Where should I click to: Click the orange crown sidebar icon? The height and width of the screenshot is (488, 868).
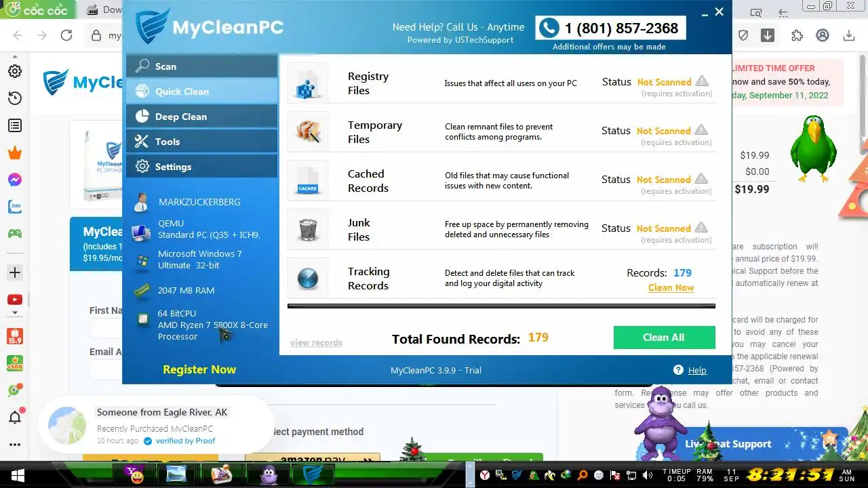click(x=14, y=152)
